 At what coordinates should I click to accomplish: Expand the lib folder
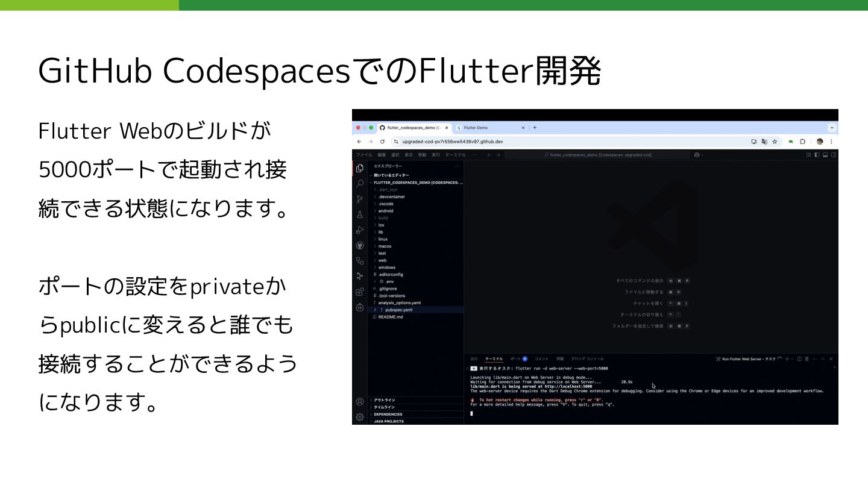[x=416, y=232]
